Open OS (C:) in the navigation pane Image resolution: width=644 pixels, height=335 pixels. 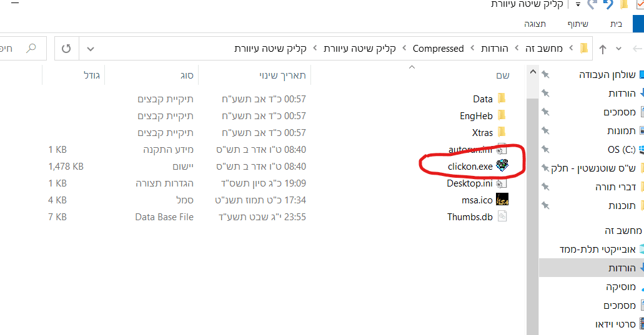(622, 150)
